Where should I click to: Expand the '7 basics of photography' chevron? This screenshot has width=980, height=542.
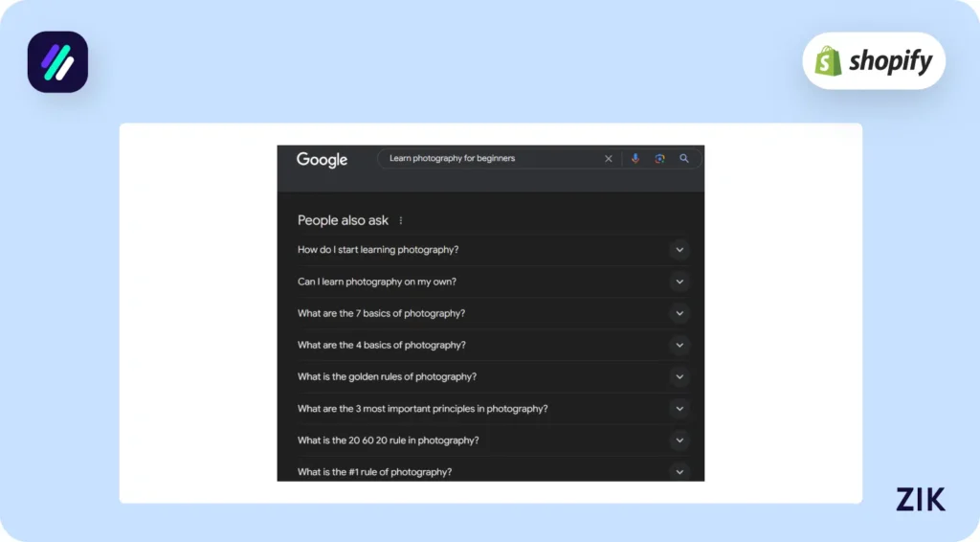(x=679, y=313)
